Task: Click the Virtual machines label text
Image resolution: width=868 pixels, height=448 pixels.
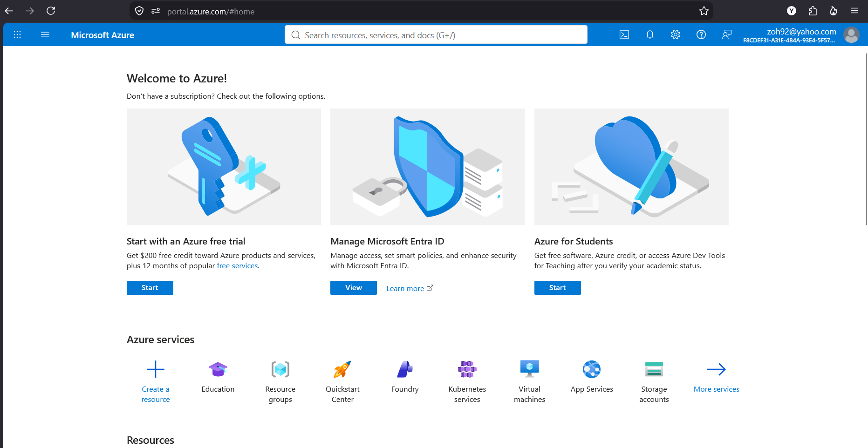Action: coord(530,394)
